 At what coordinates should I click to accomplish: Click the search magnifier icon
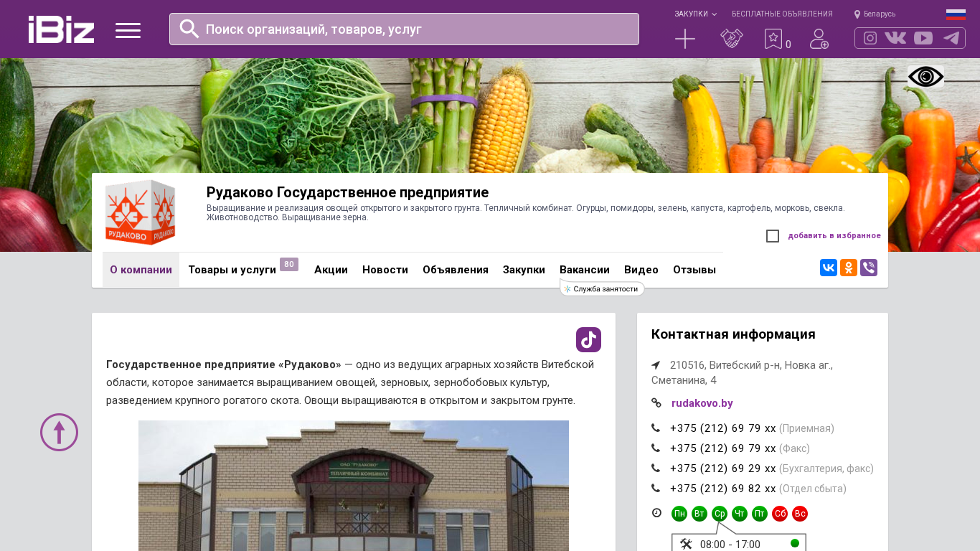point(189,29)
